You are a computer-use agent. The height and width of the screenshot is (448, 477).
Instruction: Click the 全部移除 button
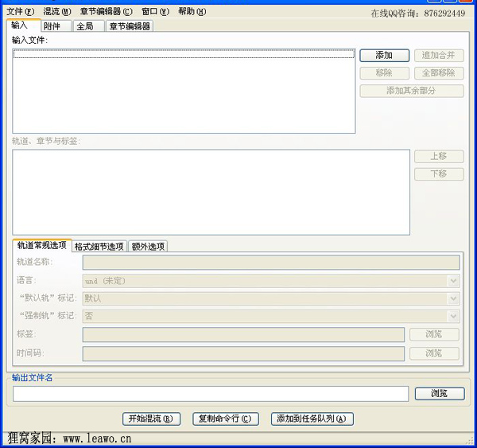point(439,73)
